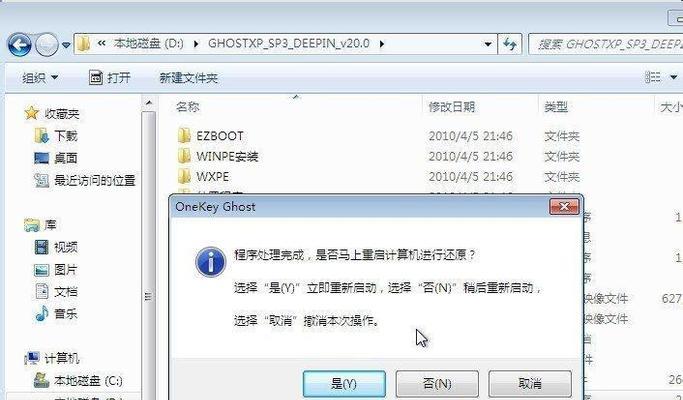This screenshot has width=683, height=400.
Task: Click the 打开 toolbar item
Action: [110, 78]
